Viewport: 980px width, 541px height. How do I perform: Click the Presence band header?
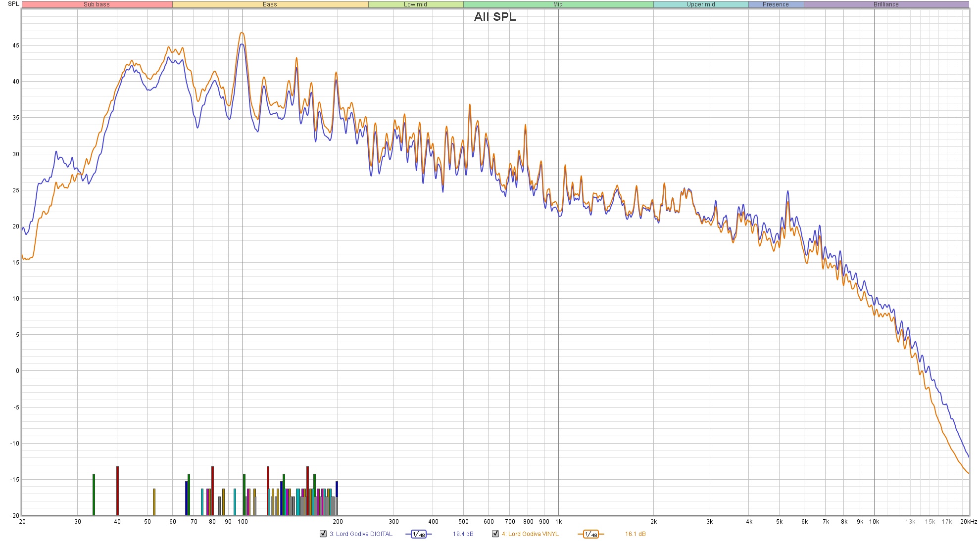(x=776, y=4)
